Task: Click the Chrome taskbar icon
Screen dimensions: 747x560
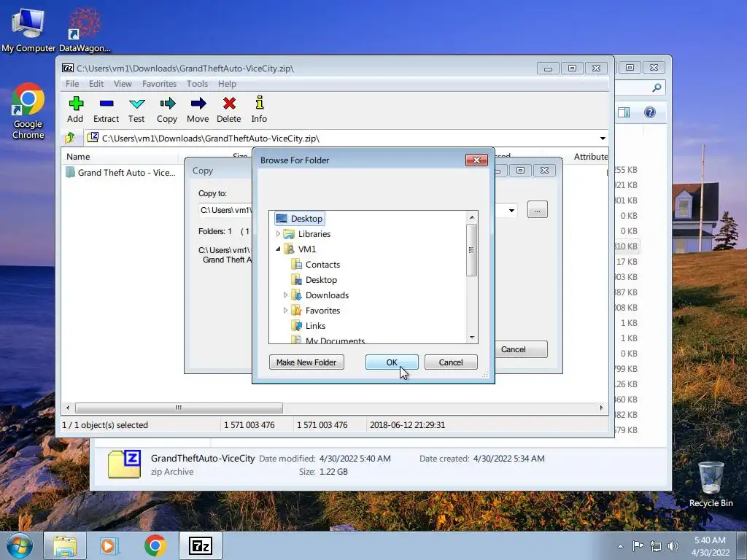Action: (x=155, y=545)
